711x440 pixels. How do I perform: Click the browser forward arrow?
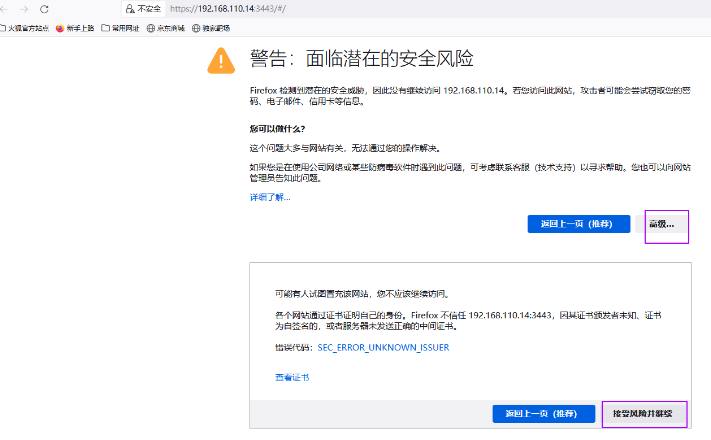(24, 9)
